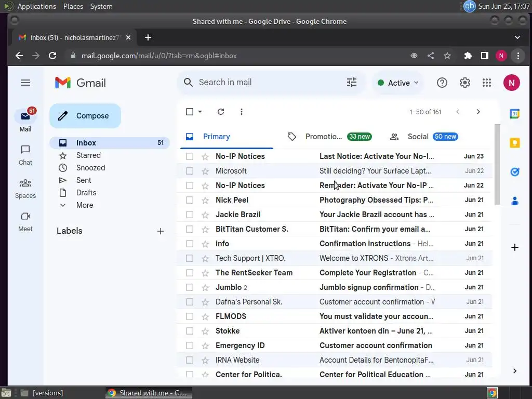Create a new label with the plus icon
Screen dimensions: 532x399
pos(161,231)
